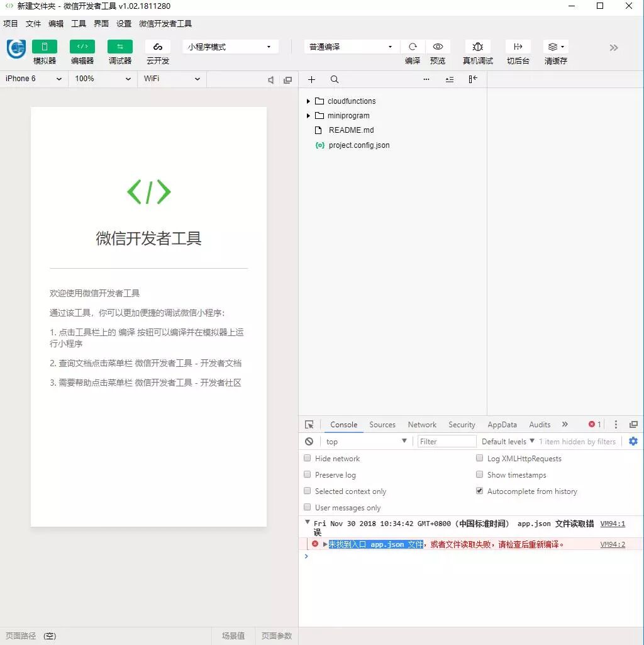Select element inspector cursor icon in devtools
644x645 pixels.
point(309,425)
